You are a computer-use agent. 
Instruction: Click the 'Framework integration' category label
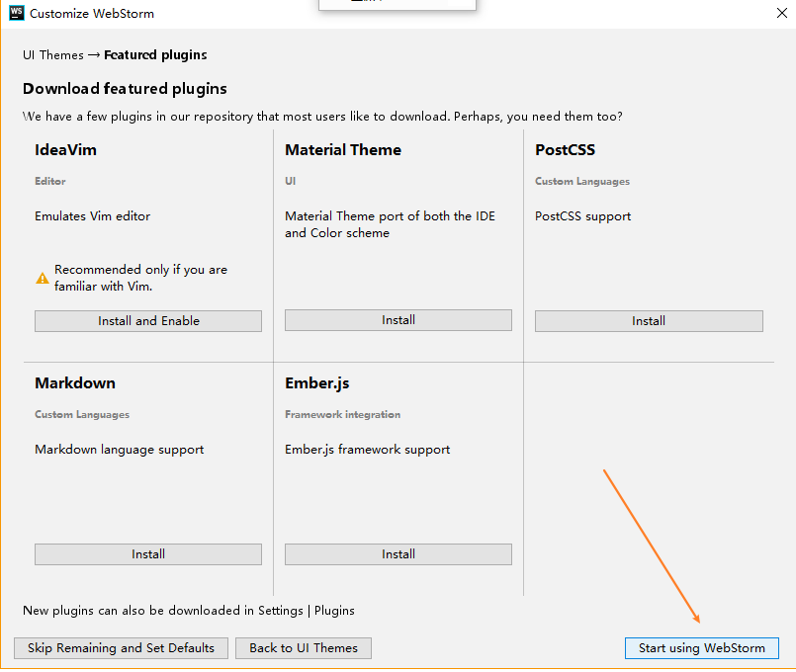pyautogui.click(x=343, y=415)
